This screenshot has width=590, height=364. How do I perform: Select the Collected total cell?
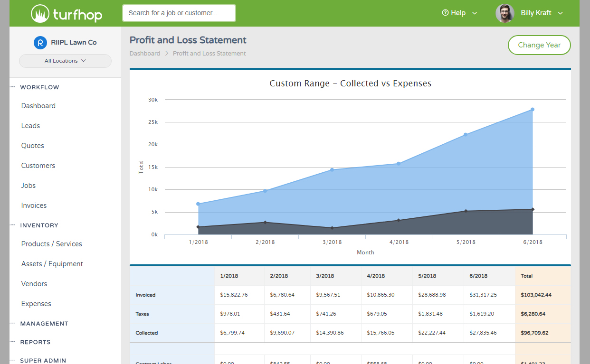pos(535,333)
